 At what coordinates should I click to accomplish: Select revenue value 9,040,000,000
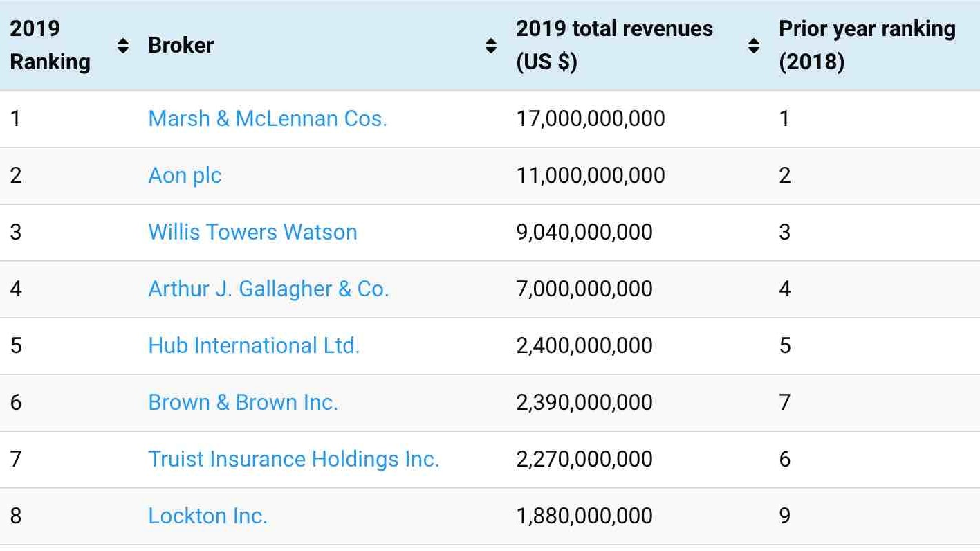point(584,232)
